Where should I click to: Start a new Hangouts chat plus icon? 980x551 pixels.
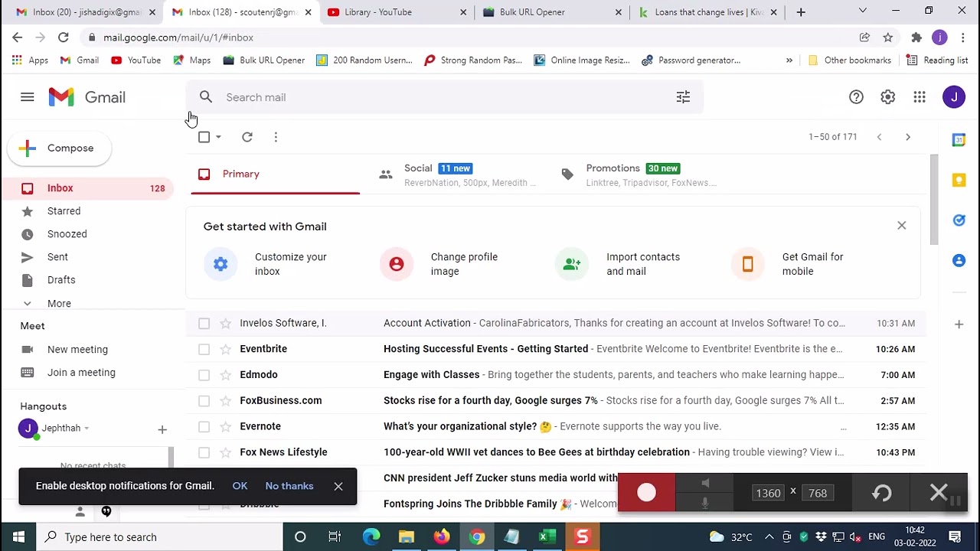point(162,429)
